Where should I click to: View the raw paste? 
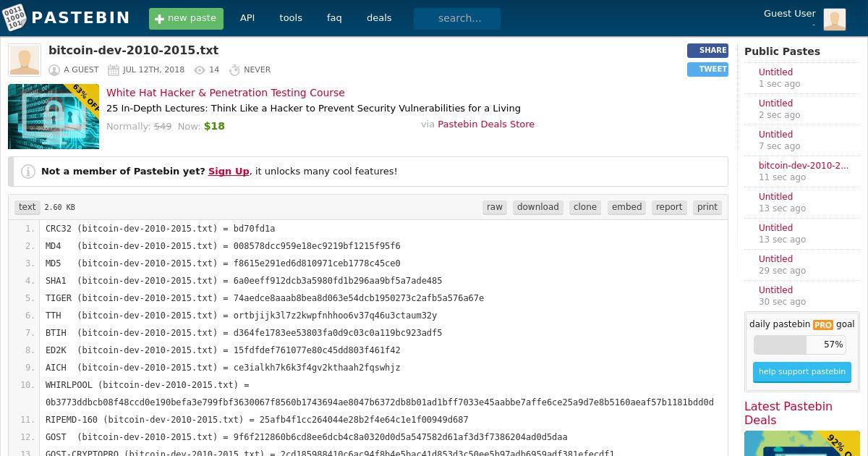[x=495, y=207]
